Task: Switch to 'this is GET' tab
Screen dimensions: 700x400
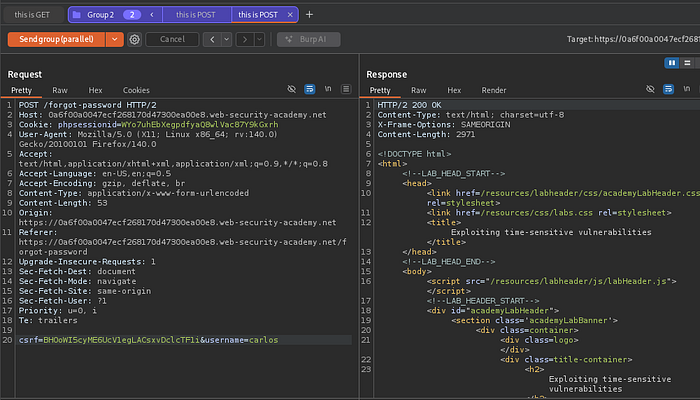Action: 32,15
